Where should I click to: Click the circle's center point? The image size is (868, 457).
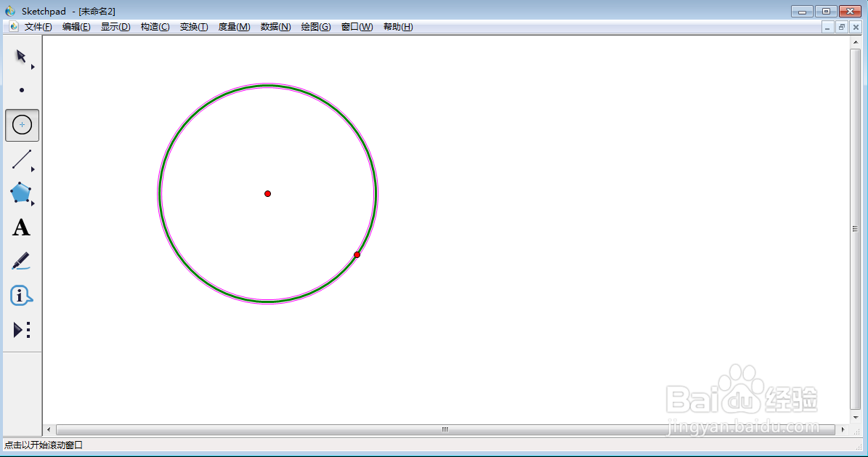point(267,193)
